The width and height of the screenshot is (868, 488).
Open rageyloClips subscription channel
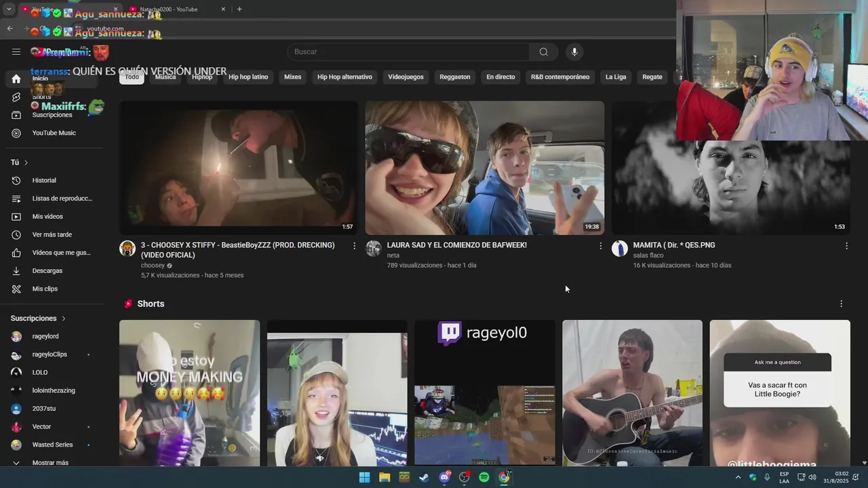pyautogui.click(x=52, y=354)
